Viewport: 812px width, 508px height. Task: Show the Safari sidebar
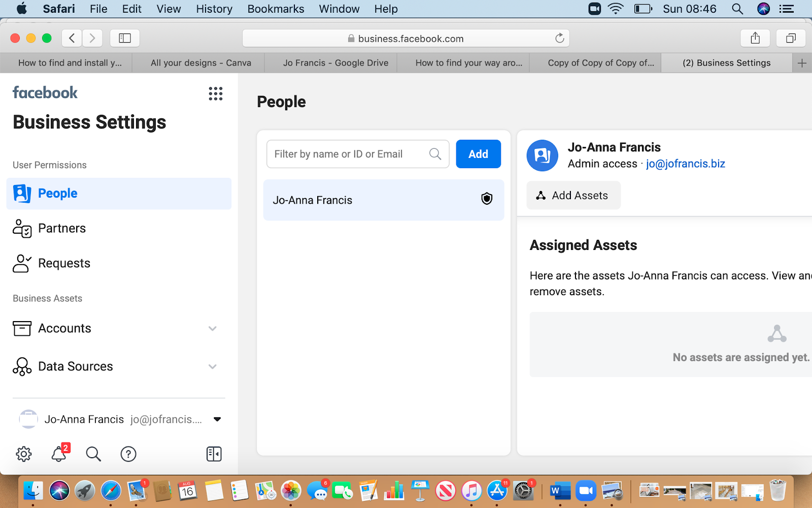[x=125, y=38]
